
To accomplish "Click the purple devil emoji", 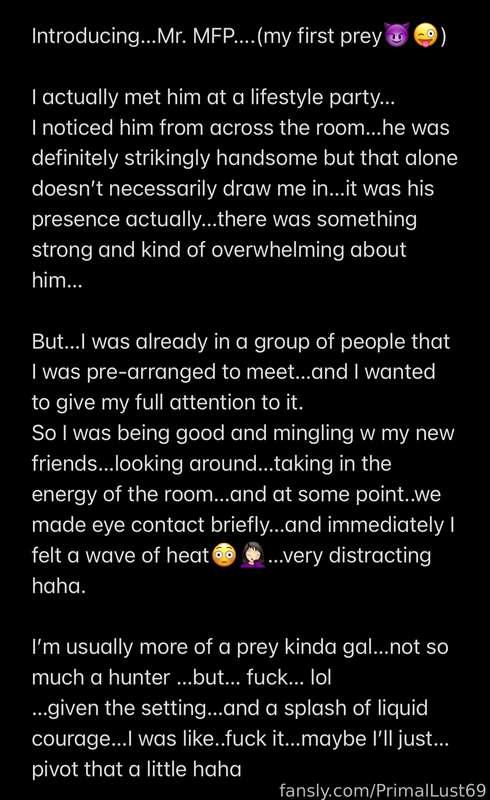I will [396, 36].
